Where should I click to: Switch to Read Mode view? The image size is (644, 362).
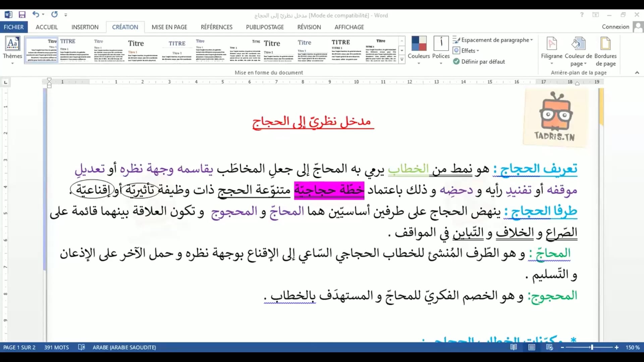click(x=514, y=347)
